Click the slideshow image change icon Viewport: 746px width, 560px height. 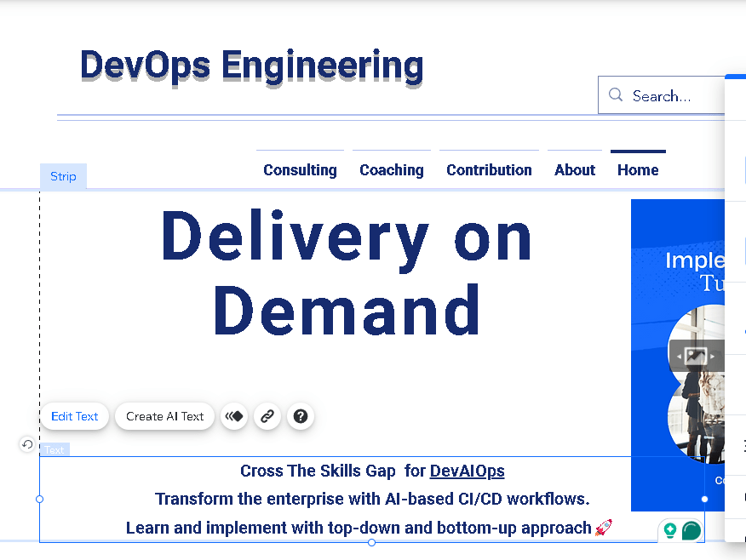coord(696,356)
